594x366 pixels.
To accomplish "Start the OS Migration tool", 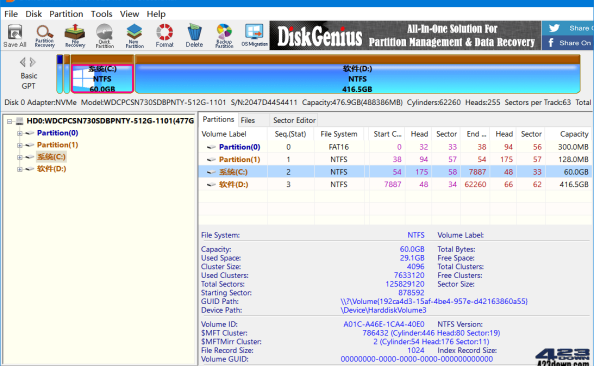I will tap(254, 36).
